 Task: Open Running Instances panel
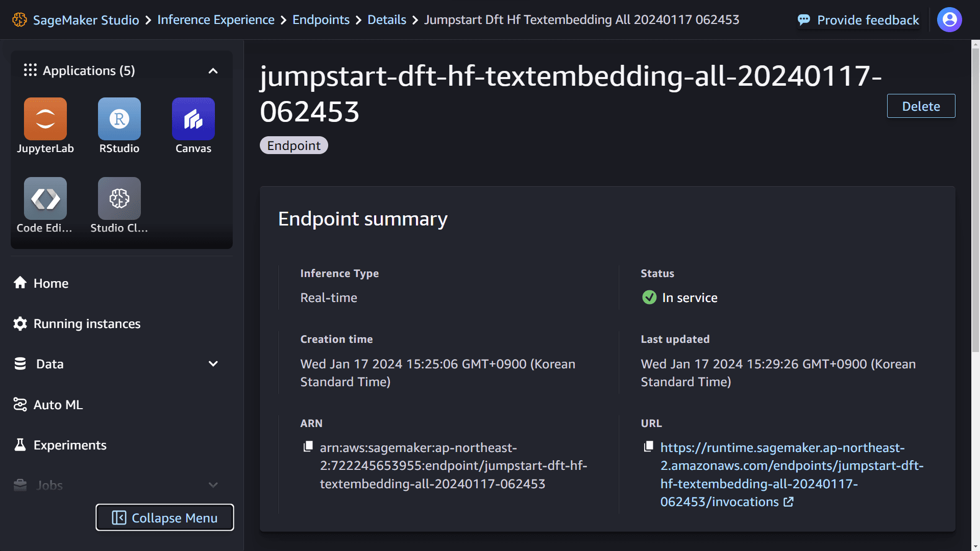(x=86, y=323)
